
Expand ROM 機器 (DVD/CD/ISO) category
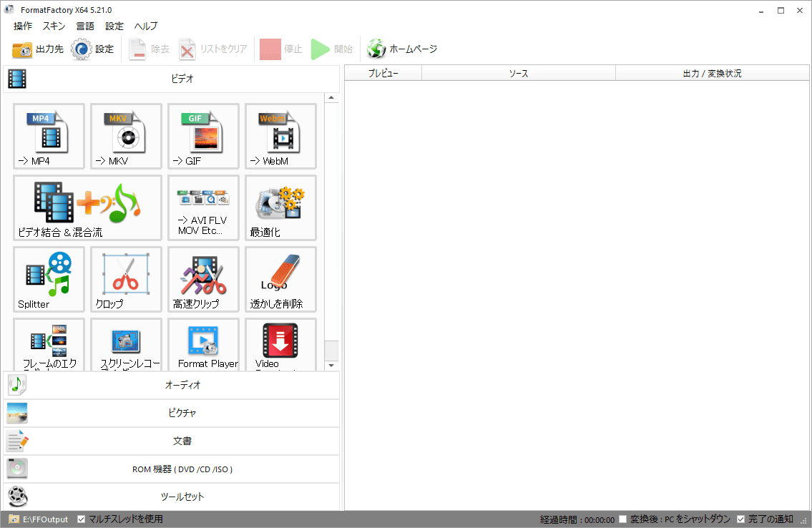(172, 469)
